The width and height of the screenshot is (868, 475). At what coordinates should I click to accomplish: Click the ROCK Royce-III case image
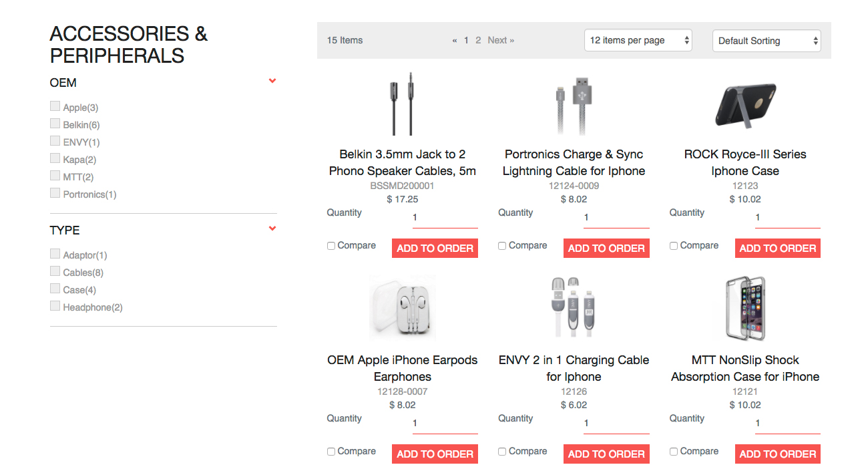point(744,106)
